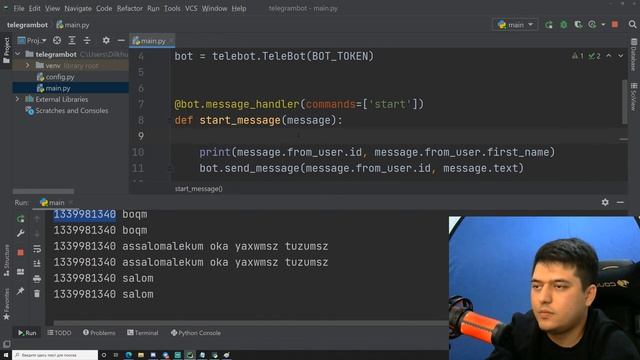This screenshot has height=360, width=640.
Task: Click the Windows Start button
Action: [x=6, y=355]
